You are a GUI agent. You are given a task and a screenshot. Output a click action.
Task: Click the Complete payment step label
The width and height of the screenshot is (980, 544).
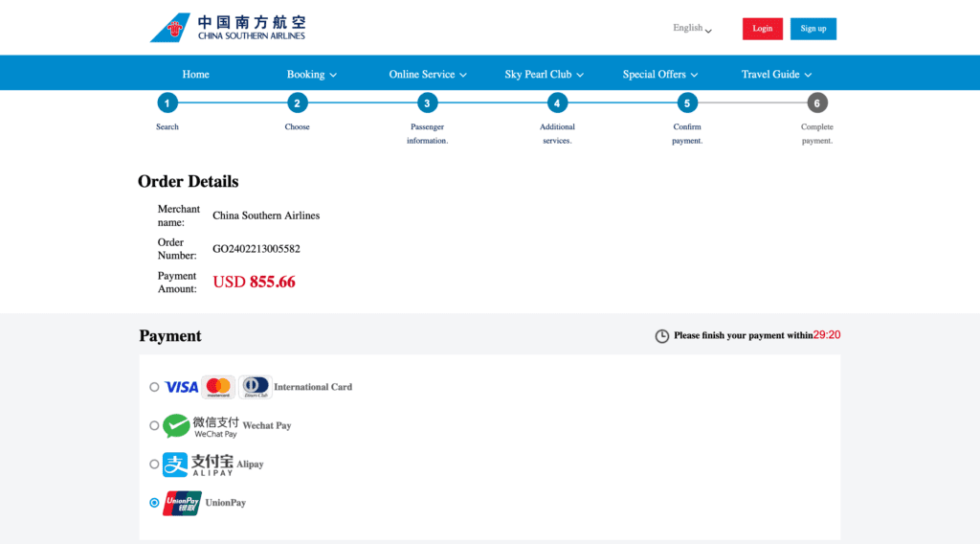click(x=817, y=134)
